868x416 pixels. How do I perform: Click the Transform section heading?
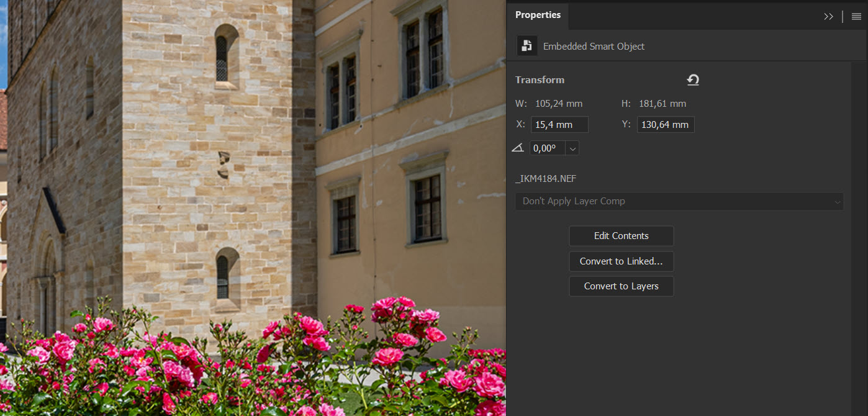(540, 79)
